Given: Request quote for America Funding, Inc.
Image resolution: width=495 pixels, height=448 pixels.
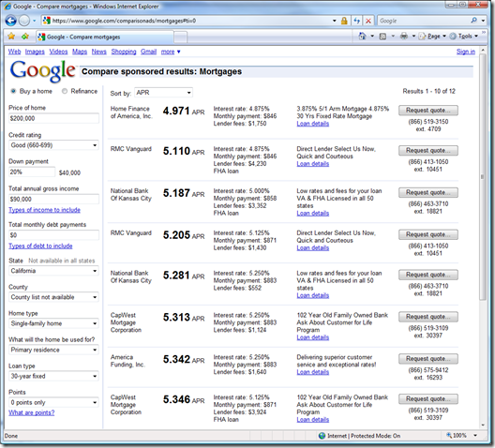Looking at the screenshot, I should pos(428,359).
